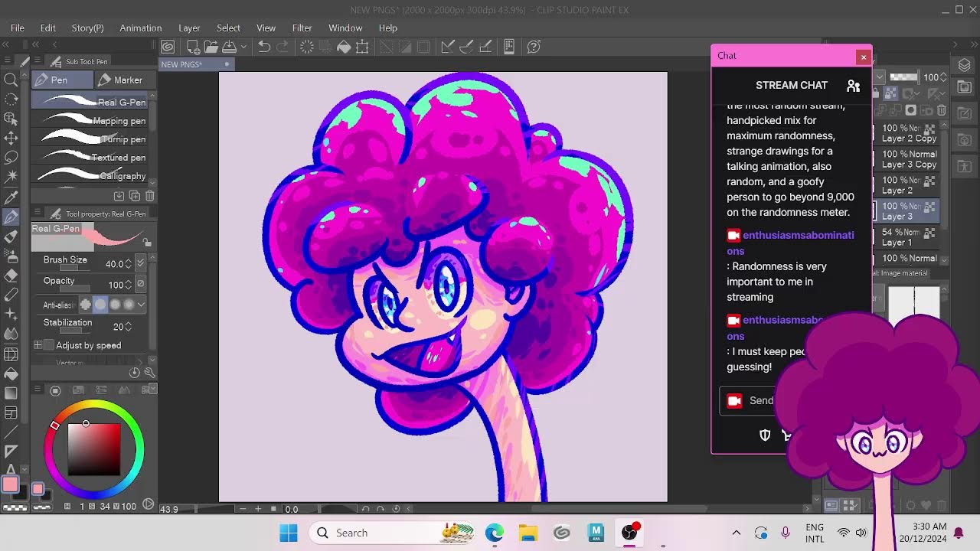Select the Fill bucket tool in left toolbar
The image size is (980, 551).
(x=11, y=373)
